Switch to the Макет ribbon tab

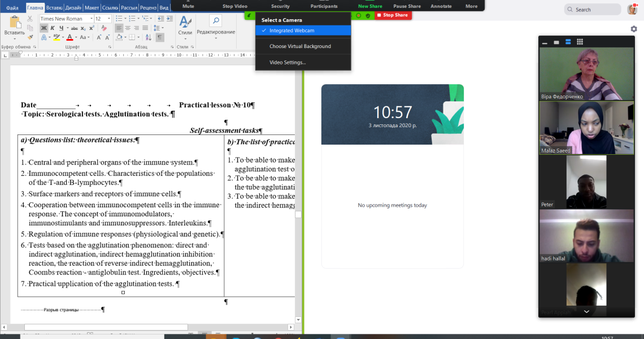tap(92, 8)
